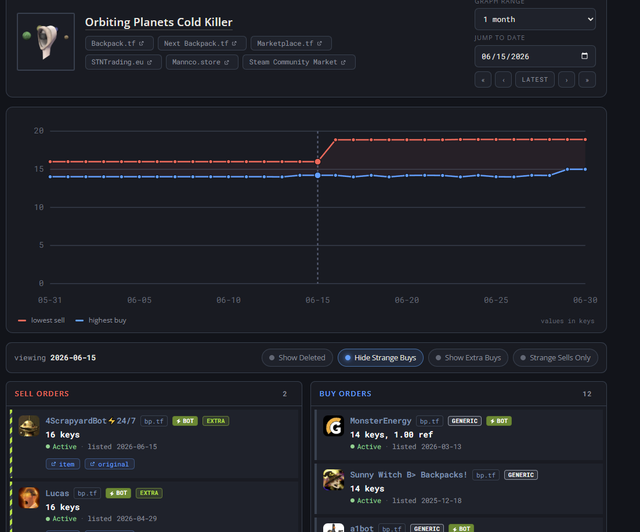The image size is (640, 532).
Task: Click the Orbiting Planets Cold Killer title
Action: 158,22
